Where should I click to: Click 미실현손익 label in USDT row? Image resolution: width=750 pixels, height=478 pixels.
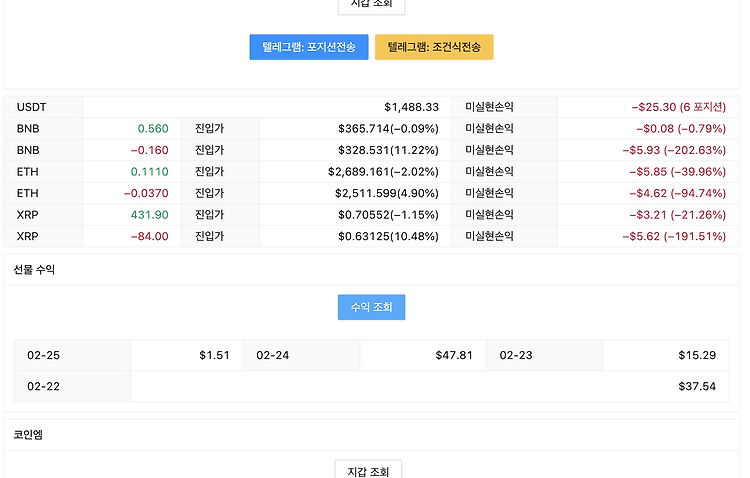pos(489,107)
